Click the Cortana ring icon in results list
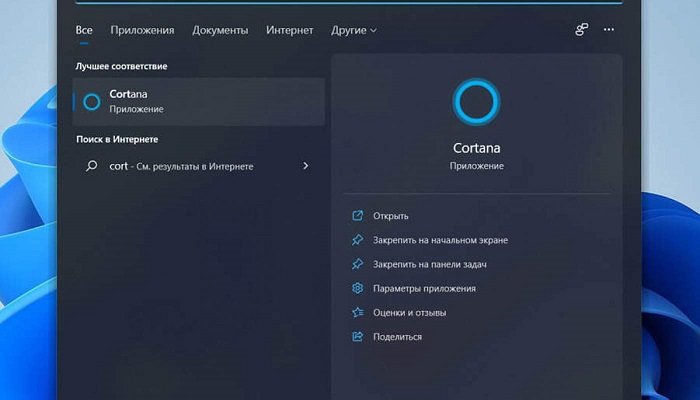 pos(92,102)
